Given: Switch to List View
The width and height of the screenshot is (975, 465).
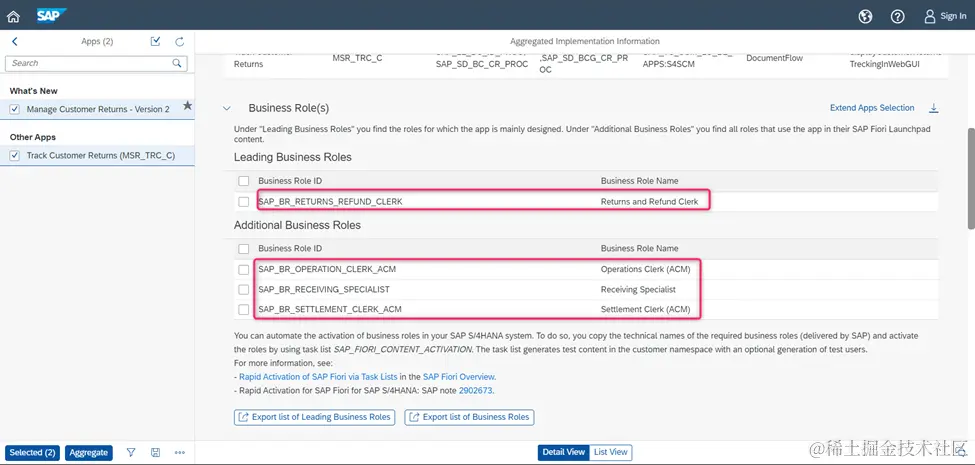Looking at the screenshot, I should pos(611,452).
